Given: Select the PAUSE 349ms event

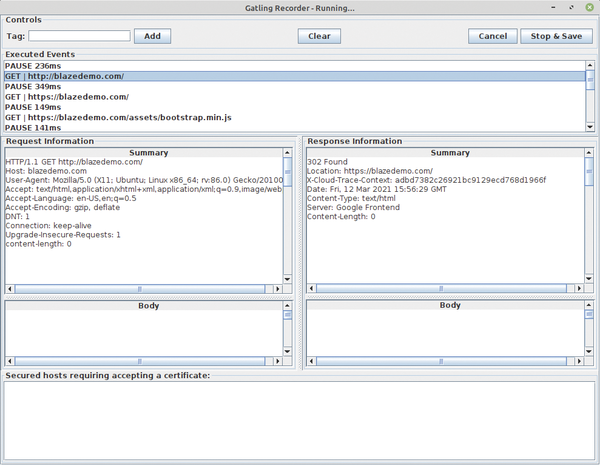Looking at the screenshot, I should point(295,86).
